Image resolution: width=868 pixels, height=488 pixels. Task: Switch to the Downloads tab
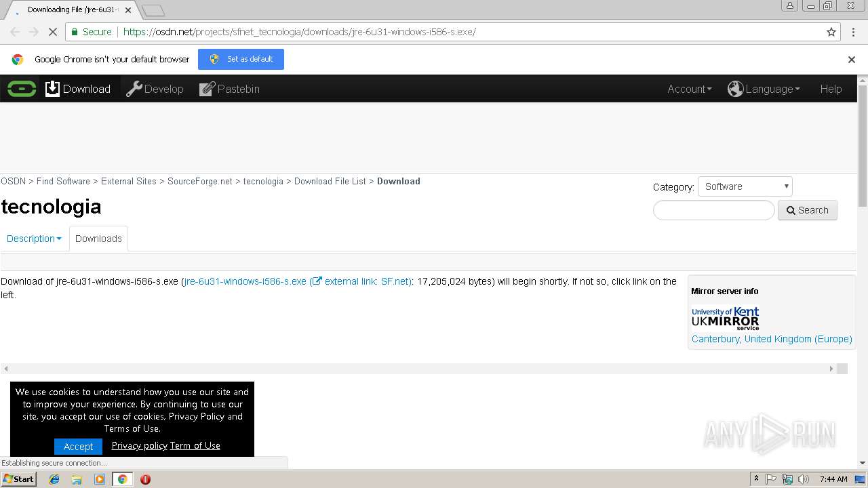pyautogui.click(x=98, y=239)
